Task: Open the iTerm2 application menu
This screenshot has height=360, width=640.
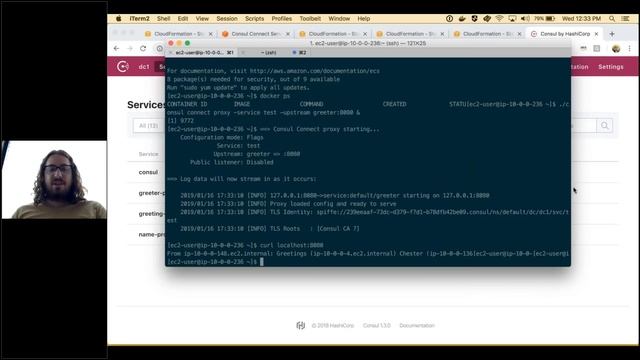Action: click(x=140, y=18)
